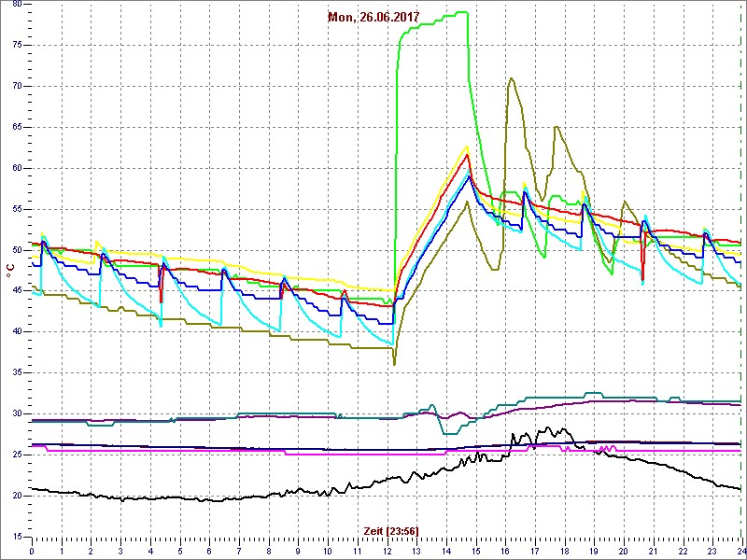Click hour 7 on the time axis
Screen dimensions: 747x560
[x=239, y=551]
